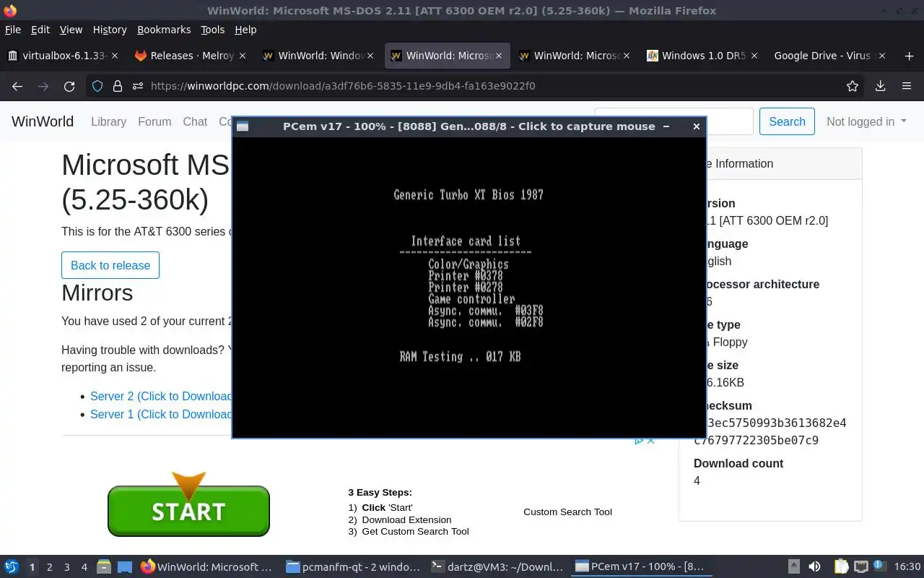Click the permissions icon in address bar
The image size is (924, 578).
coord(138,86)
